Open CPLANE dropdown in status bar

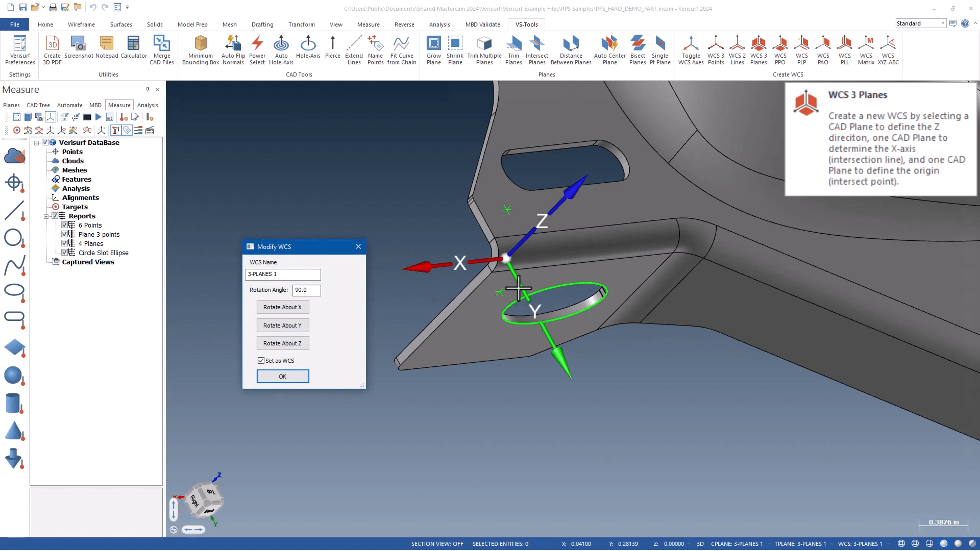point(768,544)
